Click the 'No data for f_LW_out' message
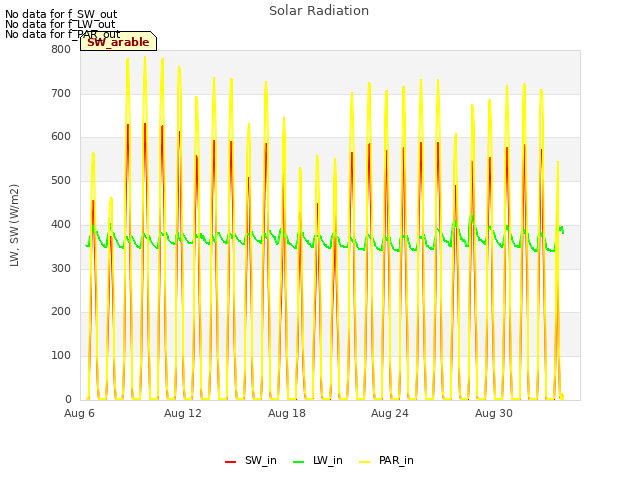Screen dimensions: 640x480 60,24
